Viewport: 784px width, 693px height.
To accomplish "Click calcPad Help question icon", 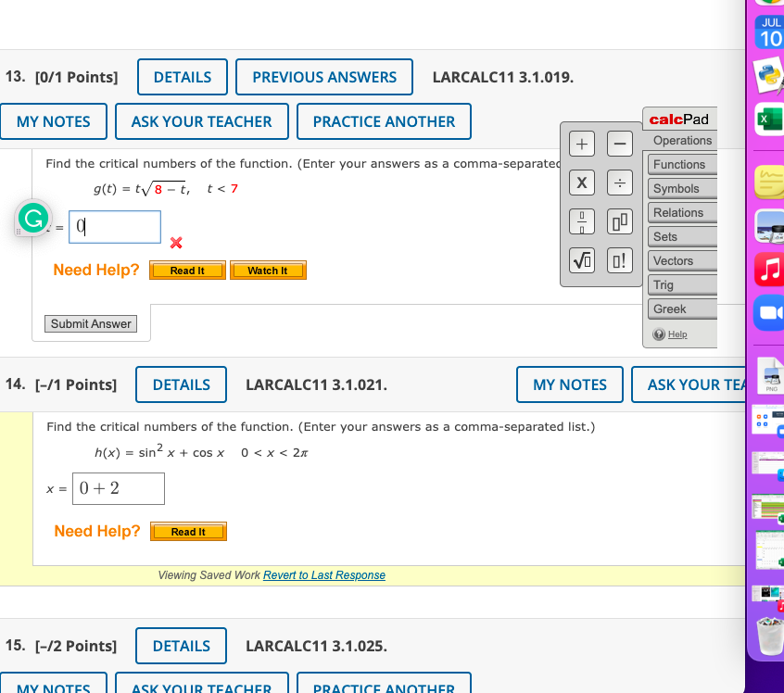I will point(659,334).
